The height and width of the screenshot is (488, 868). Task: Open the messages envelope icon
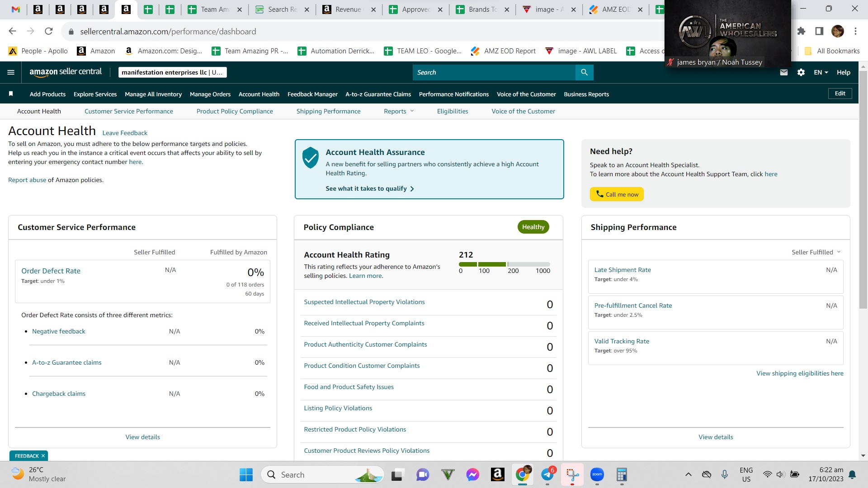784,72
